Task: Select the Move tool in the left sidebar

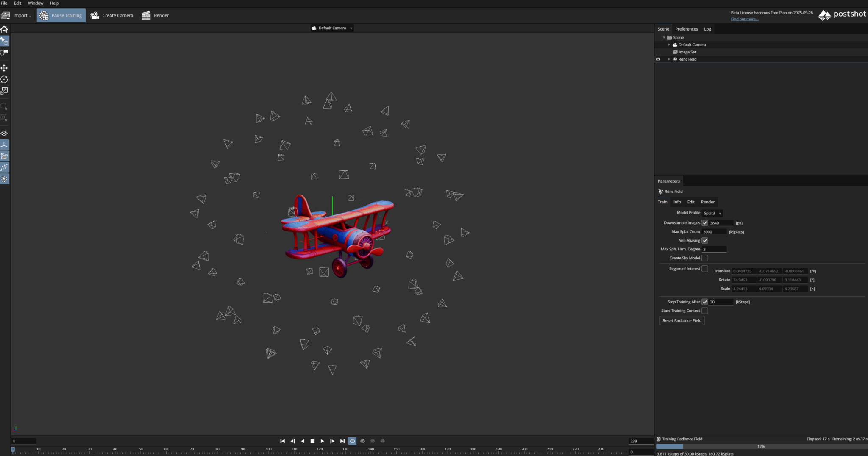Action: point(4,68)
